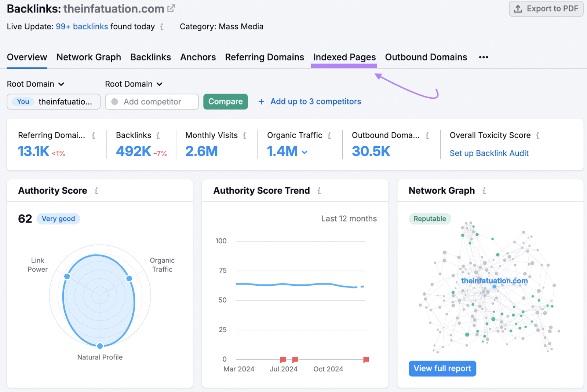Image resolution: width=587 pixels, height=392 pixels.
Task: Click the Add competitor input field
Action: 152,102
